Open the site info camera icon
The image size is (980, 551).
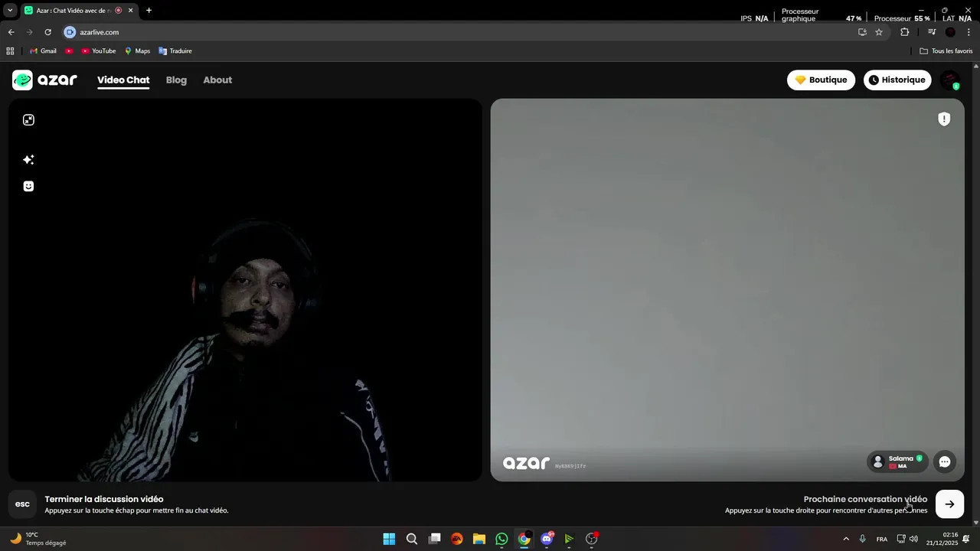(70, 32)
